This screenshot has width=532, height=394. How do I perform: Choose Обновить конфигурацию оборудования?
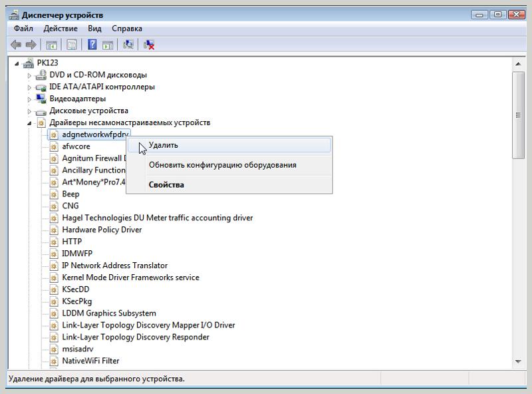pyautogui.click(x=229, y=165)
